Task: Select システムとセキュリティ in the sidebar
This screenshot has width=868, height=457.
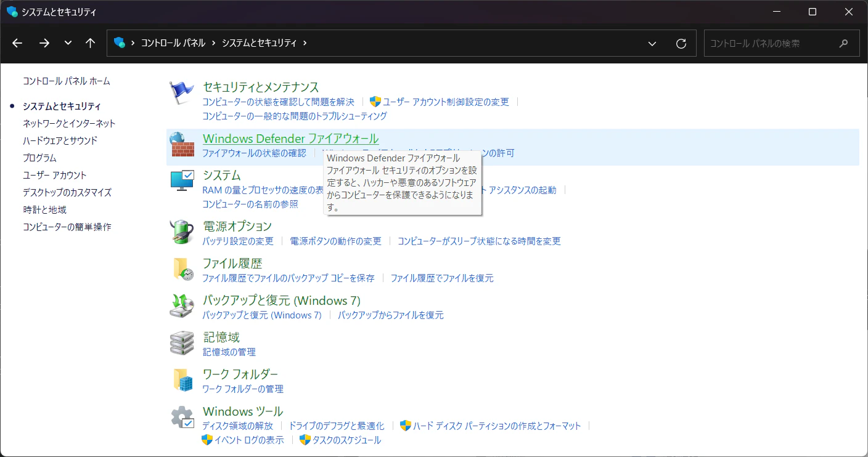Action: pyautogui.click(x=62, y=106)
